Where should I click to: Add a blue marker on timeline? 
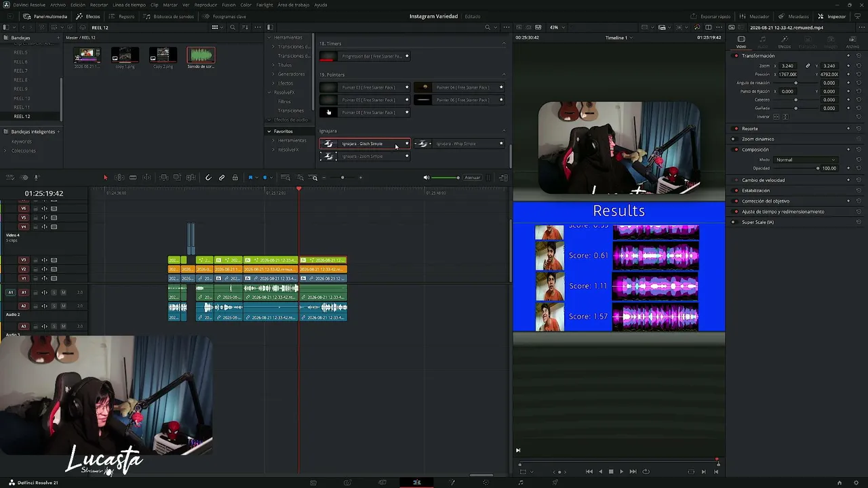click(x=265, y=178)
